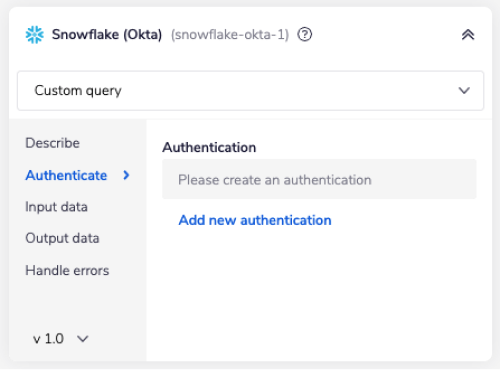Click the Authentication heading
Screen dimensions: 500x370
click(x=209, y=147)
